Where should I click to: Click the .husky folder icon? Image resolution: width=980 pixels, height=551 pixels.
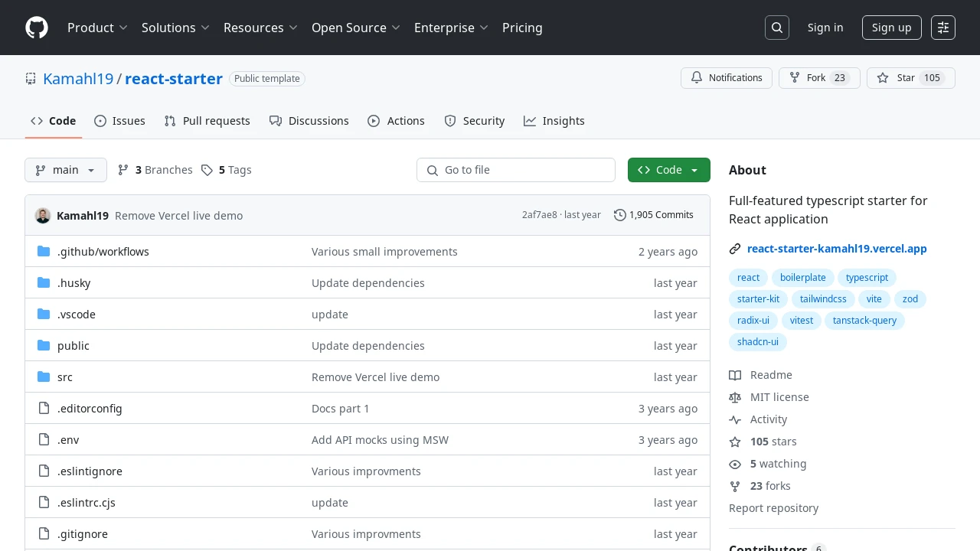(44, 283)
